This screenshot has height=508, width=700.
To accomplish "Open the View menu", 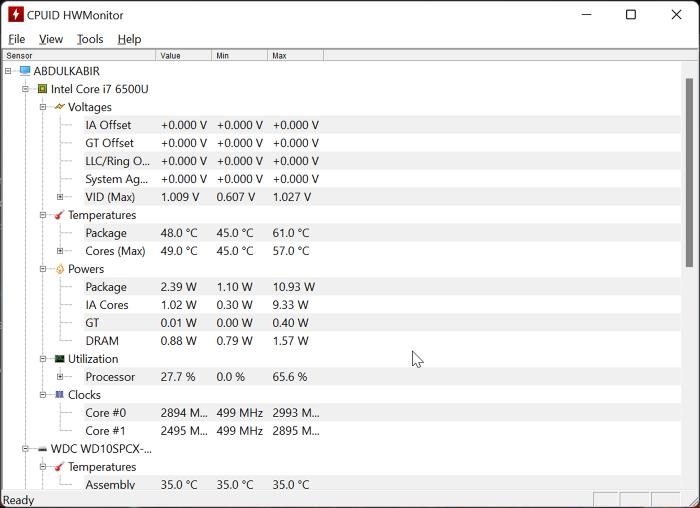I will 51,39.
